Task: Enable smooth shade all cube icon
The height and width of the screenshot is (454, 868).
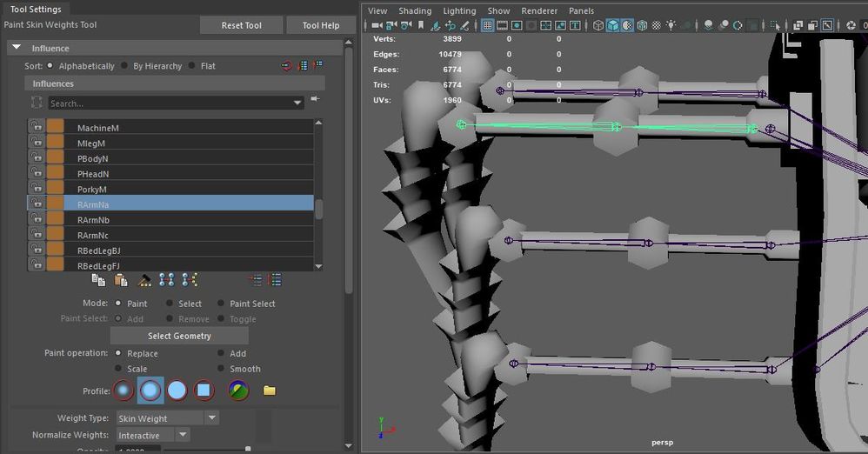Action: [613, 25]
